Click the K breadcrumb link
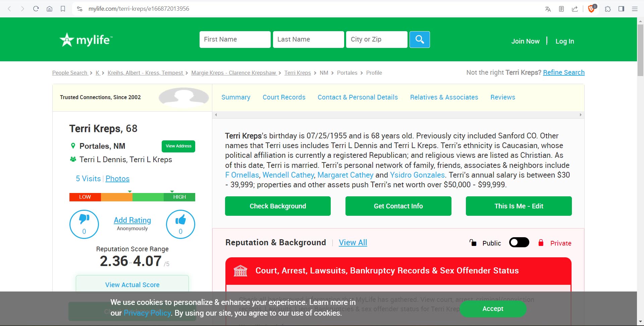 point(98,73)
